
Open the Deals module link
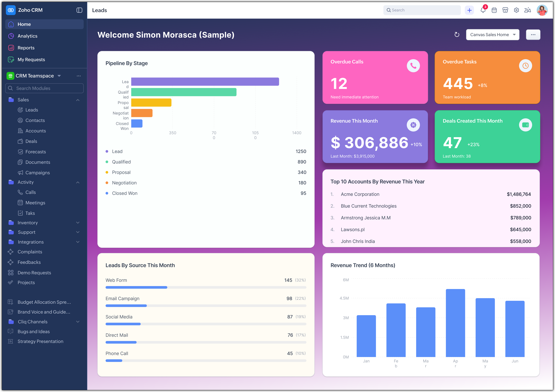[31, 141]
